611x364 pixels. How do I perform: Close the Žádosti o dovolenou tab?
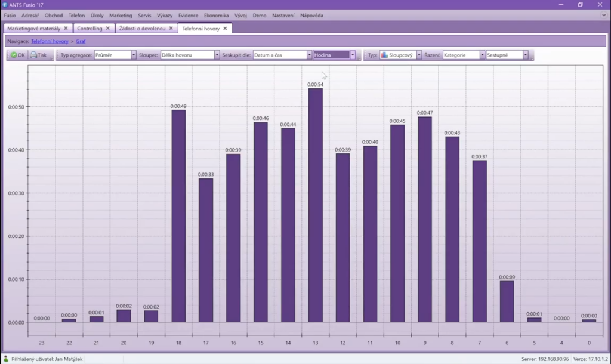pyautogui.click(x=171, y=28)
